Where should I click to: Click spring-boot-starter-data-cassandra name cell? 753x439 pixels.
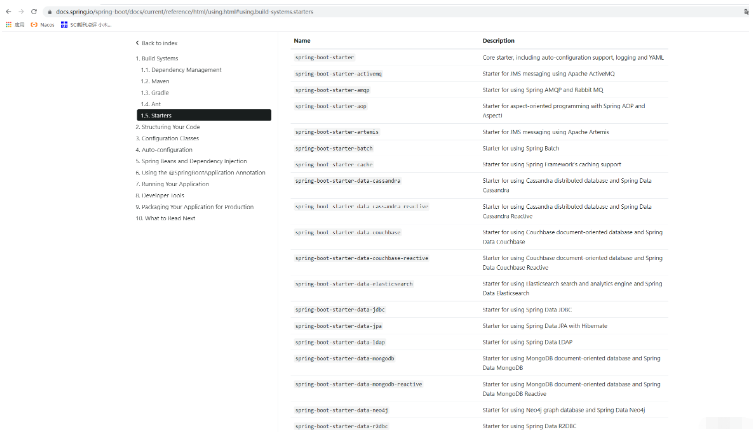(x=348, y=181)
